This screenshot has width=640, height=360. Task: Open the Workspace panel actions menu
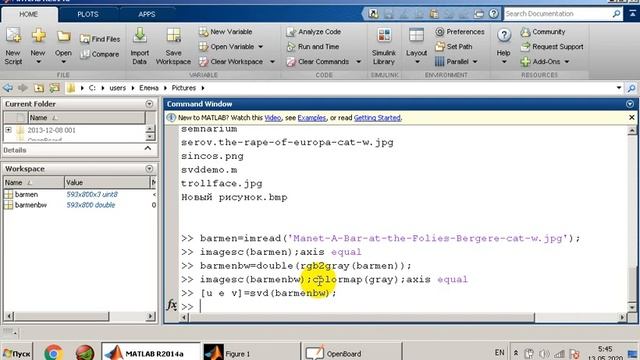click(x=149, y=169)
